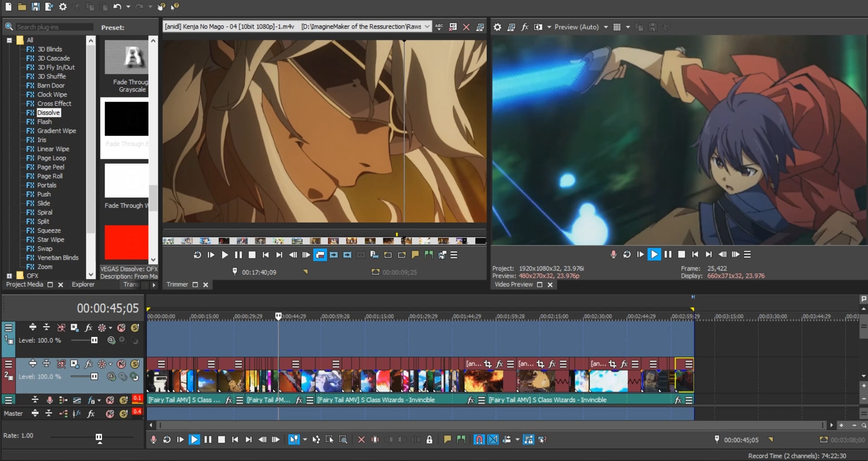Pause playback in video preview
Viewport: 868px width, 461px height.
tap(668, 255)
